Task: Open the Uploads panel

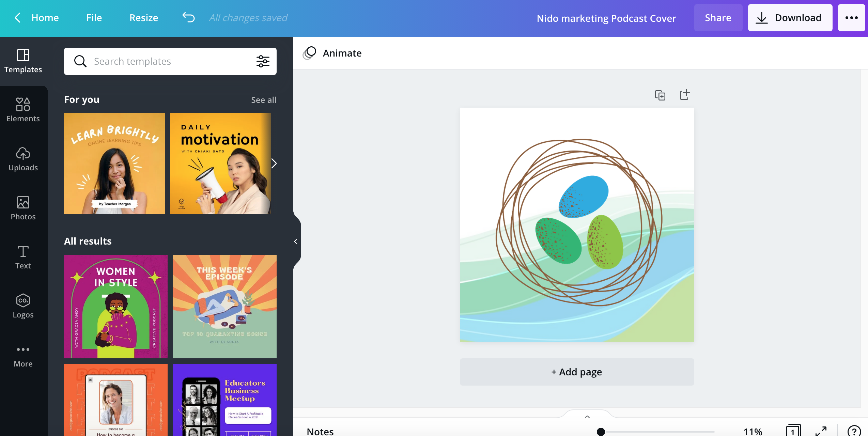Action: pos(23,159)
